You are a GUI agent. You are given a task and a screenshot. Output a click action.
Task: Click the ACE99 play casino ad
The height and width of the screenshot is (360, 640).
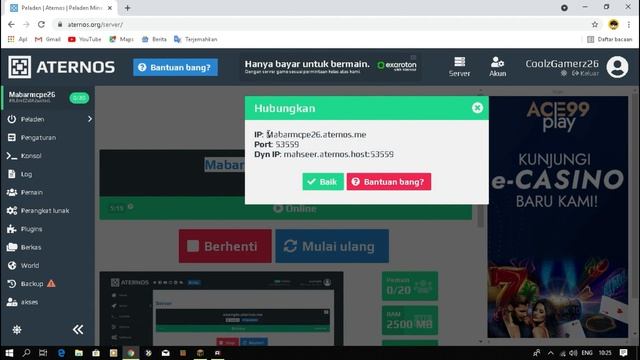click(x=558, y=216)
